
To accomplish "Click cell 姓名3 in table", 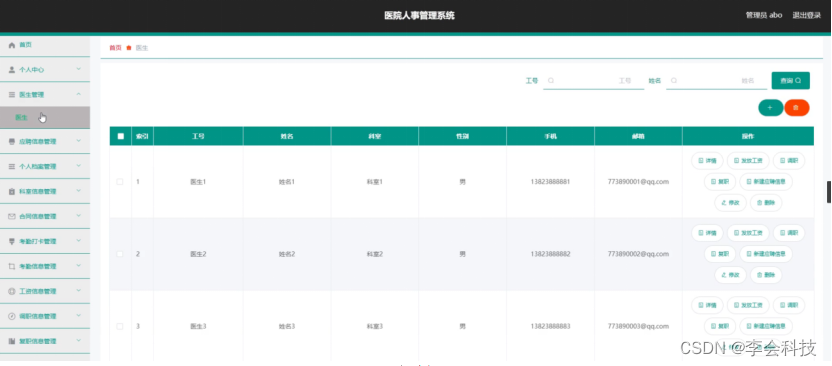I will (x=287, y=326).
